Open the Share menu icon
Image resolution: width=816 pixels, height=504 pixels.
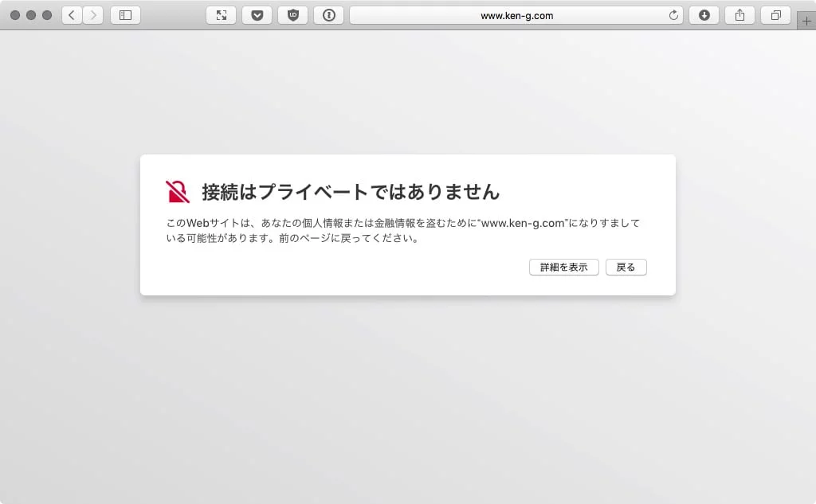[x=739, y=14]
